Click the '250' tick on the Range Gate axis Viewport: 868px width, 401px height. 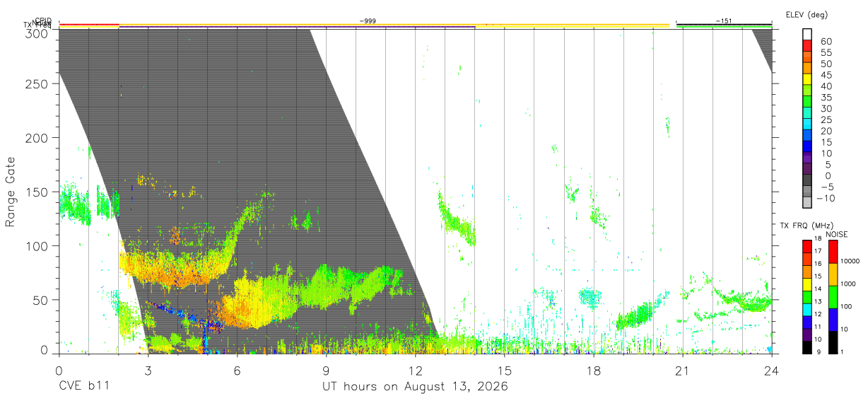(36, 84)
